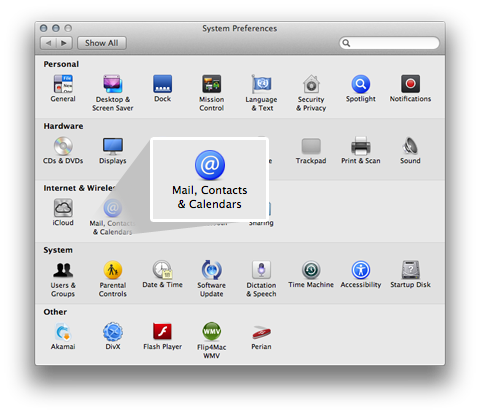This screenshot has height=414, width=480.
Task: Click the yellow minimize window button
Action: pos(56,28)
